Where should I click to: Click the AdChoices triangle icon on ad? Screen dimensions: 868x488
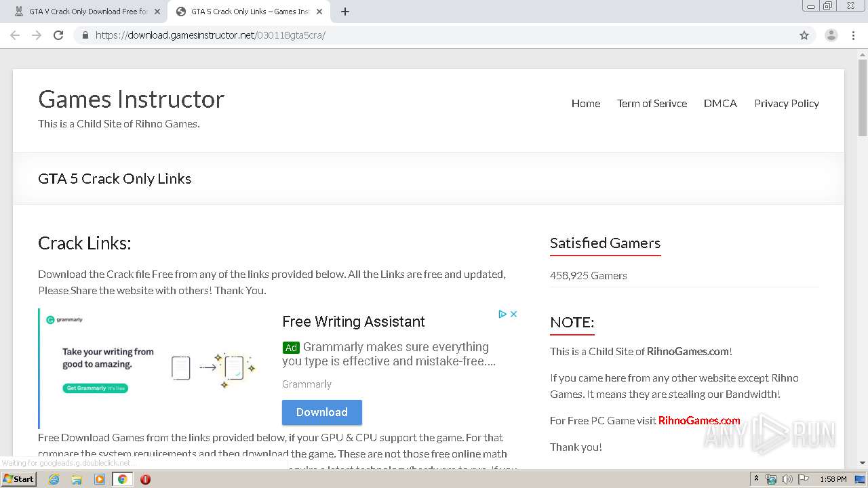(502, 314)
